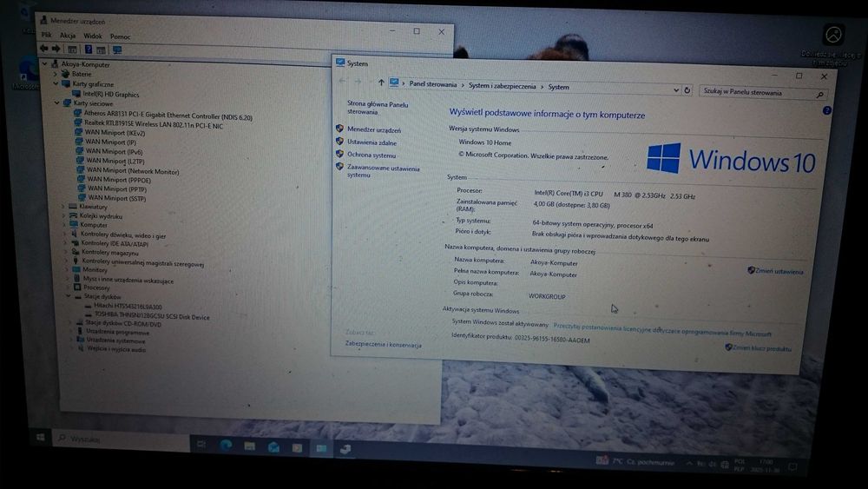The height and width of the screenshot is (489, 868).
Task: Open the Plik menu in Device Manager
Action: point(47,35)
